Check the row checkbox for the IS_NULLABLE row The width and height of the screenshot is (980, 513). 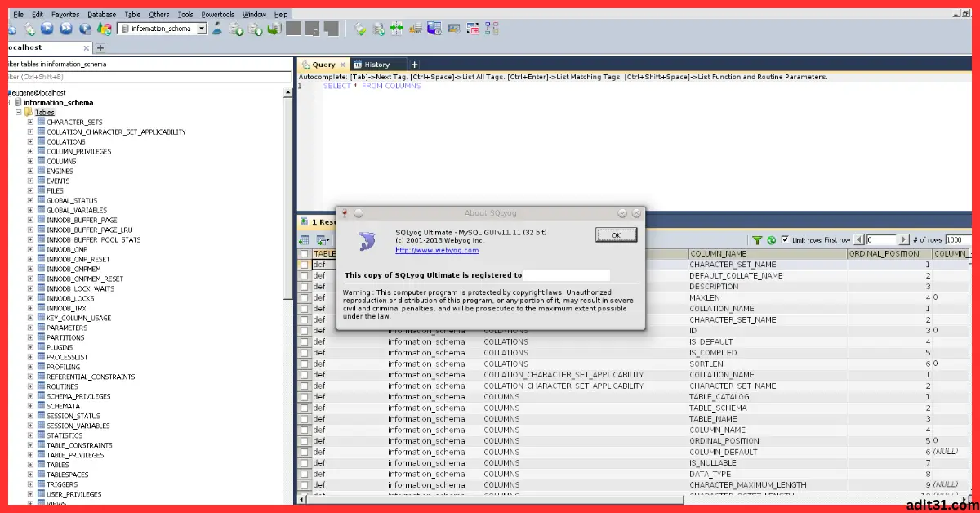[305, 463]
